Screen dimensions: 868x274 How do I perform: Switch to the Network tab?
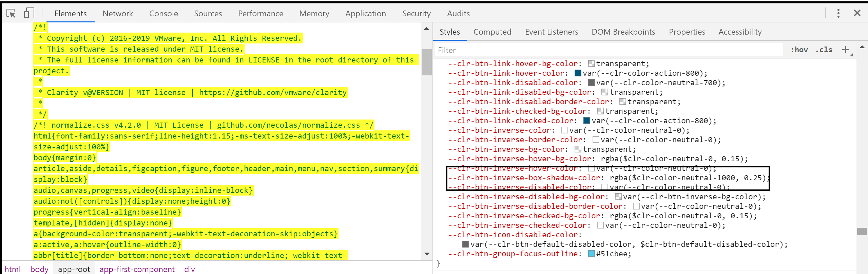[x=118, y=14]
